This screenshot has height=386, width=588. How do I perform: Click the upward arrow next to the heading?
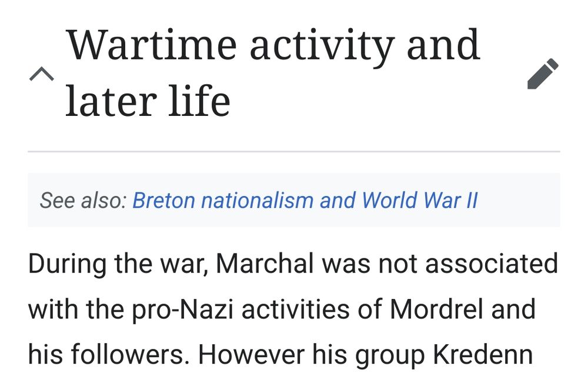tap(41, 75)
